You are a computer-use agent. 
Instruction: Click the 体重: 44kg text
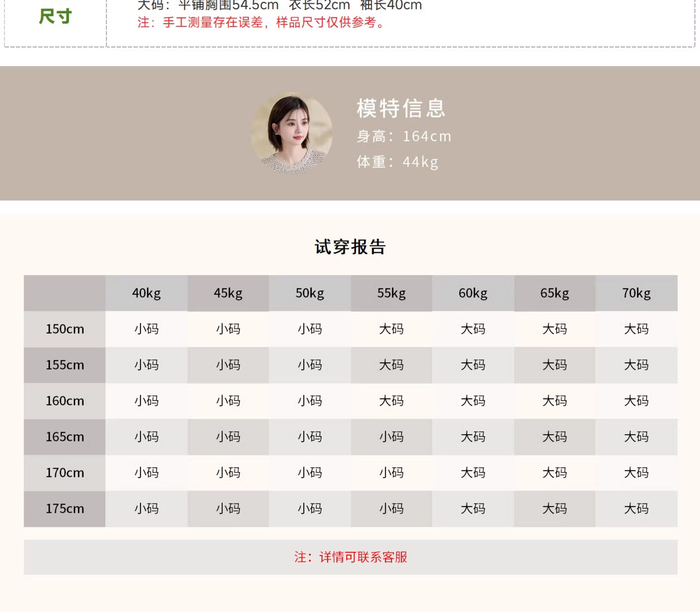(x=397, y=162)
